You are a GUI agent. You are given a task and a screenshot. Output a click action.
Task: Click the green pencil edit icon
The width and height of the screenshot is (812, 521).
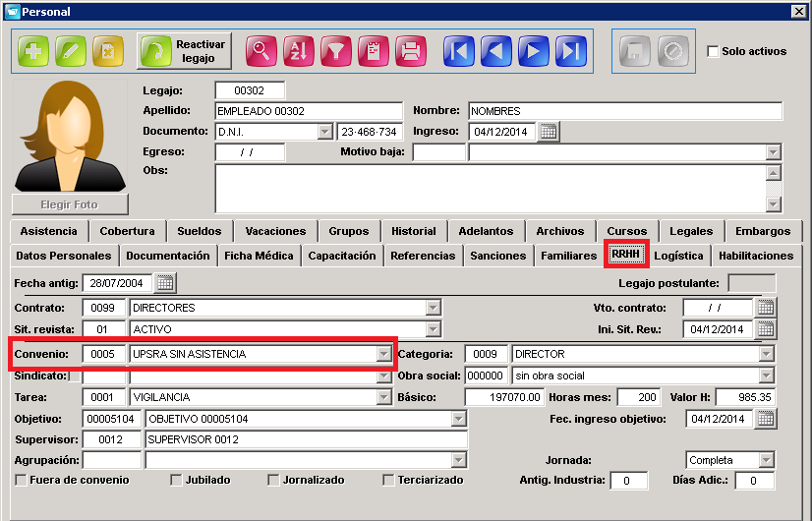(x=71, y=51)
